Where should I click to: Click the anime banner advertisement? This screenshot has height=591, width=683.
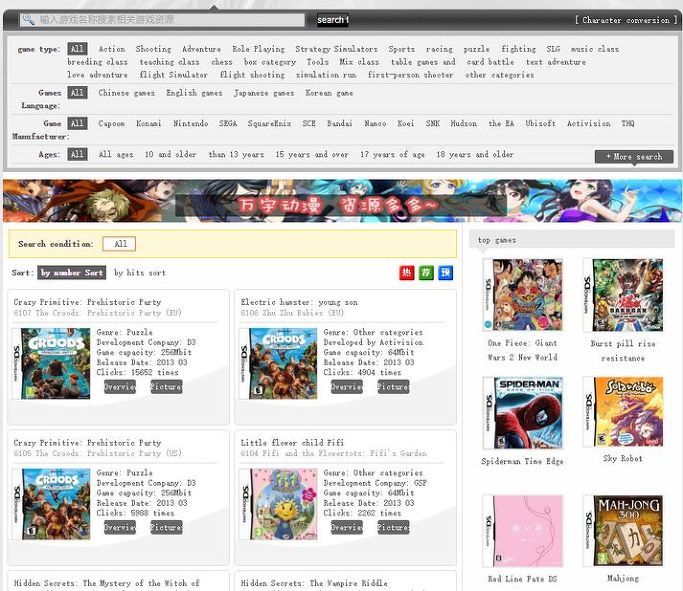[x=342, y=201]
